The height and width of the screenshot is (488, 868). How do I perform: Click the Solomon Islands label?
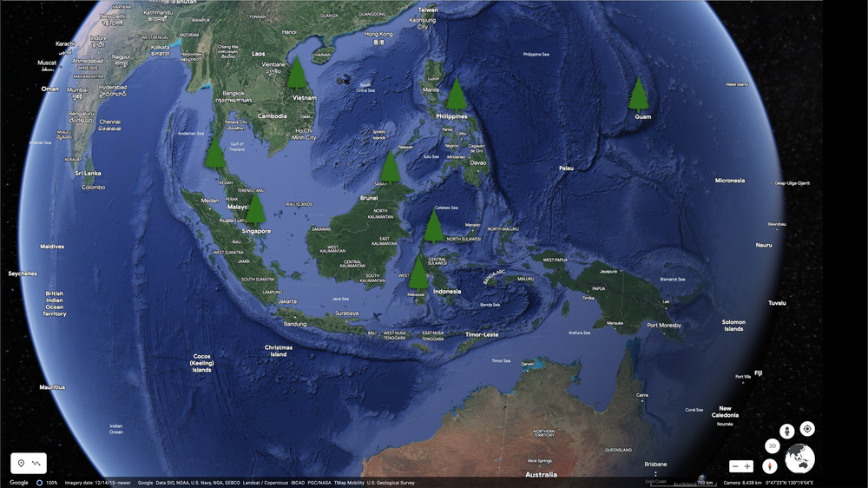click(x=733, y=325)
